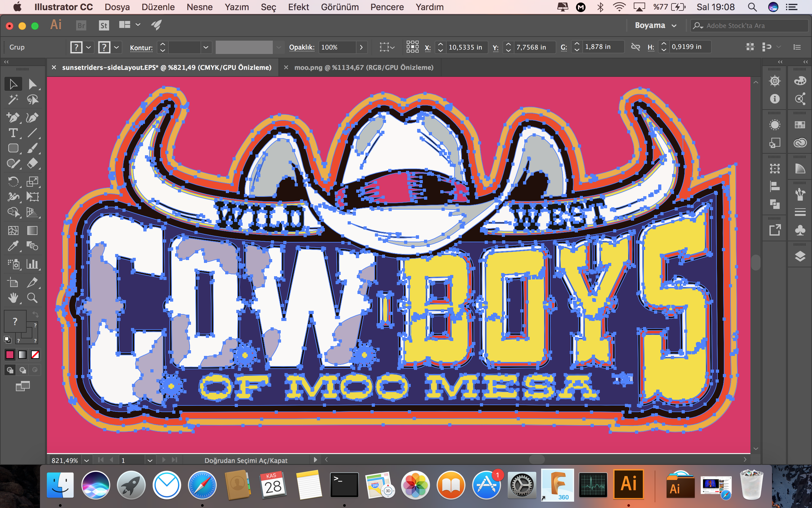Expand the Opacity options arrow

(x=361, y=47)
